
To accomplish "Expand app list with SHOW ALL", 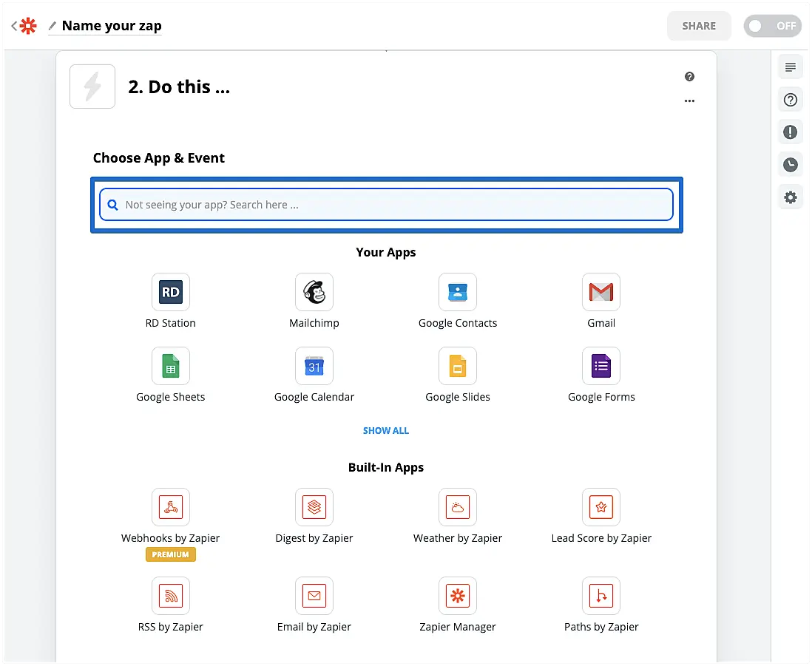I will tap(385, 430).
